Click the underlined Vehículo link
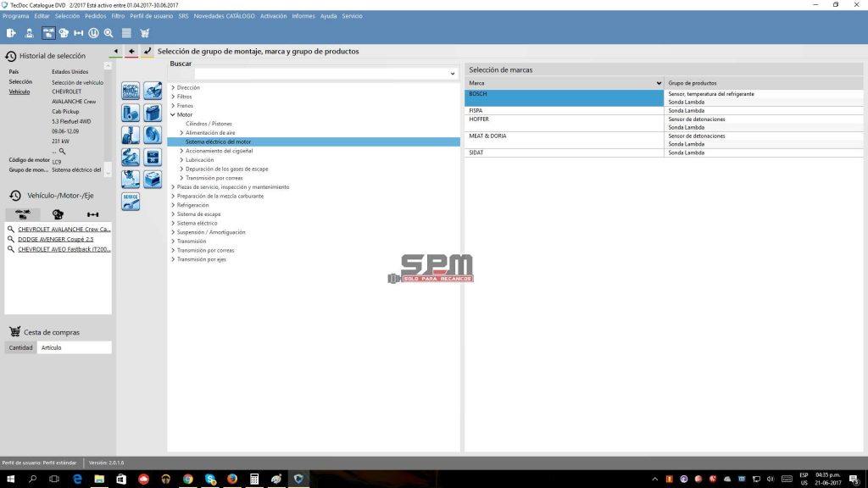Screen dimensions: 868x488 pos(19,91)
